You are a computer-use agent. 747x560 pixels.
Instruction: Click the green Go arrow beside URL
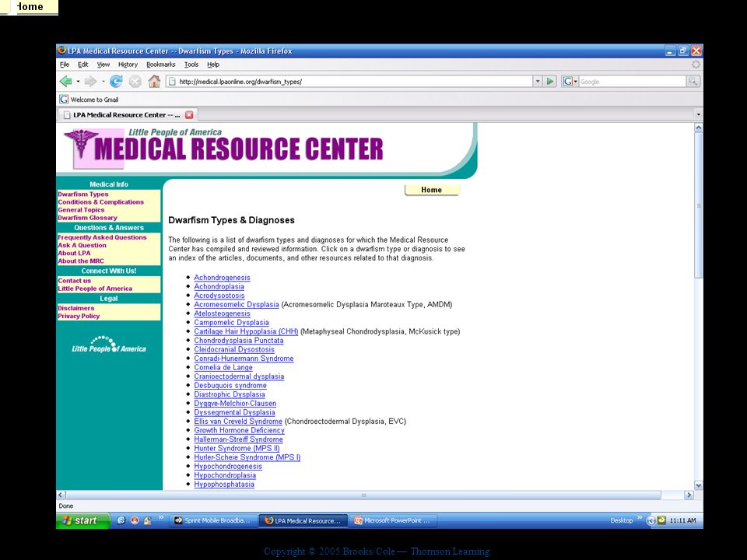550,82
